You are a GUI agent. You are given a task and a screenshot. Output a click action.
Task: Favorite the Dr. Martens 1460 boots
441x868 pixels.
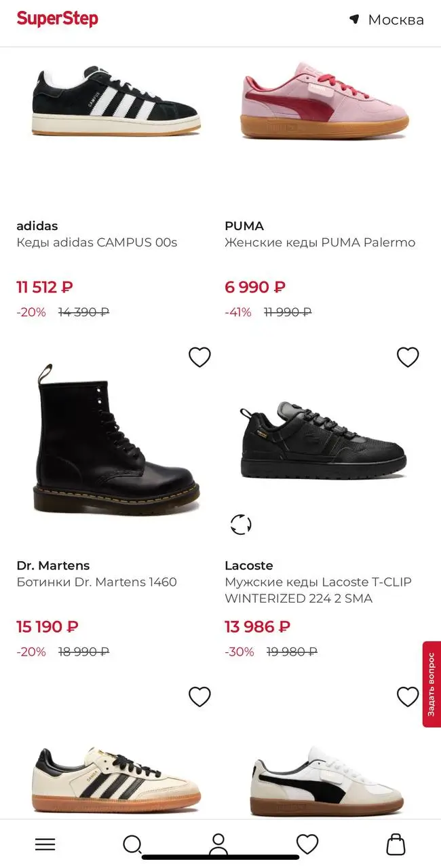(199, 357)
